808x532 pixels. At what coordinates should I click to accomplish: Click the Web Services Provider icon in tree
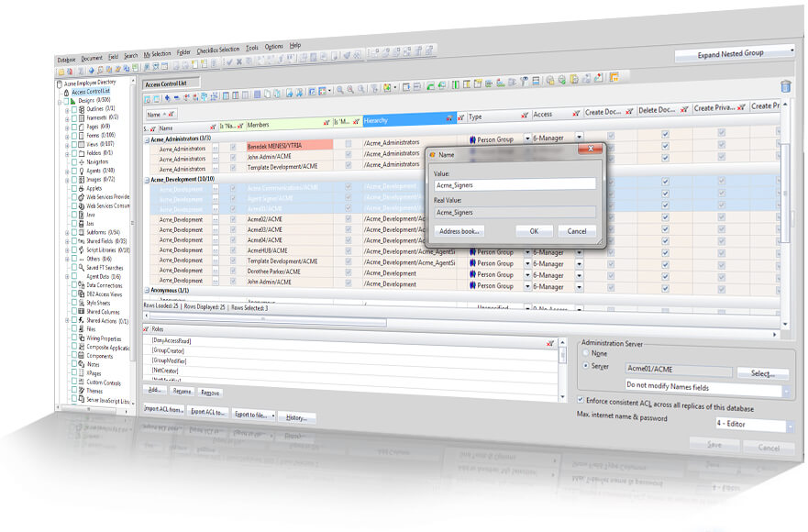pyautogui.click(x=82, y=197)
